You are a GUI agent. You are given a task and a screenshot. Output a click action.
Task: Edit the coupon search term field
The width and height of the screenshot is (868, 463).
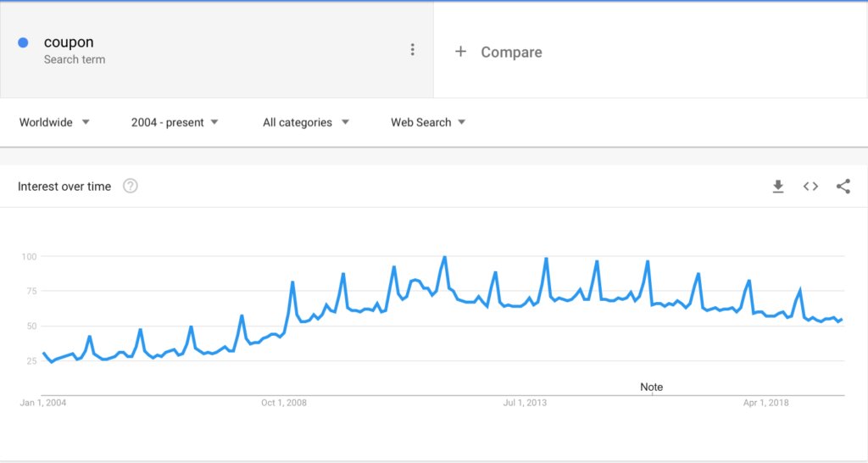(x=216, y=50)
